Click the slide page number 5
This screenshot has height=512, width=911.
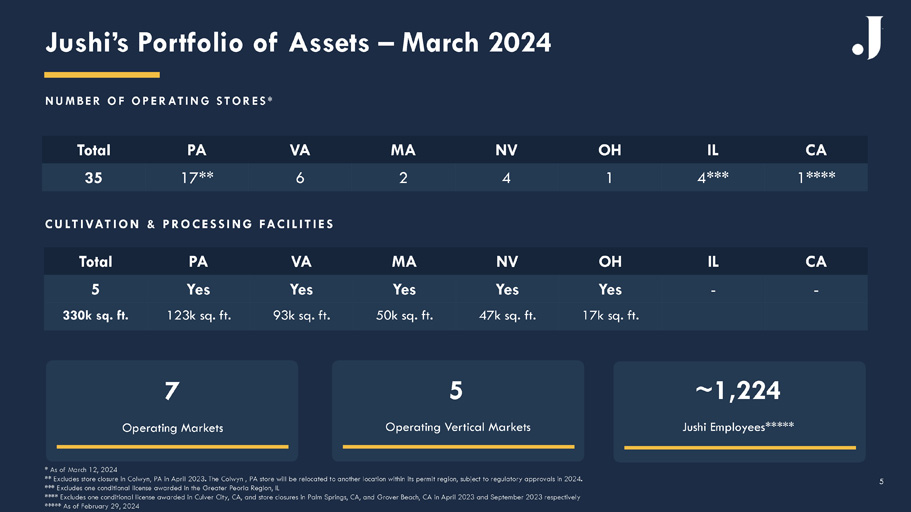click(x=881, y=482)
